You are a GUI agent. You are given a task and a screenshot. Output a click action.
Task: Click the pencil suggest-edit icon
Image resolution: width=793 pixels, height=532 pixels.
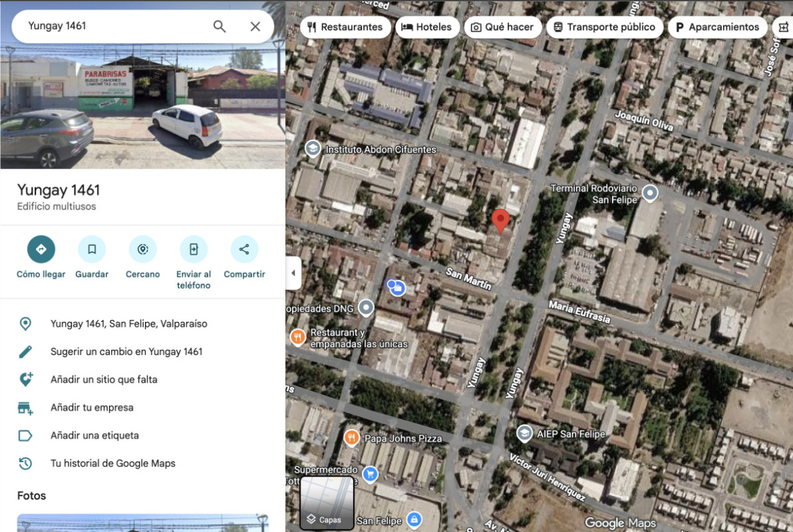25,352
